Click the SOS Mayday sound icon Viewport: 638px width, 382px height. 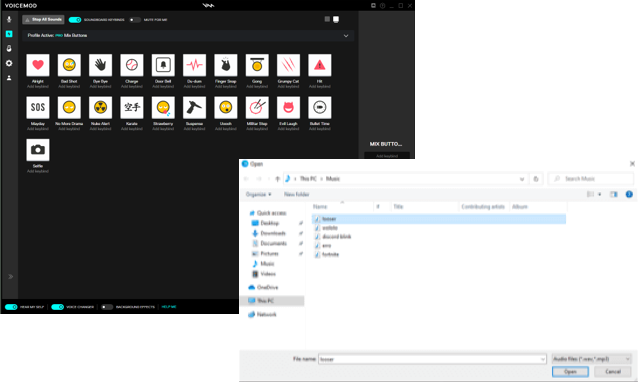click(38, 107)
